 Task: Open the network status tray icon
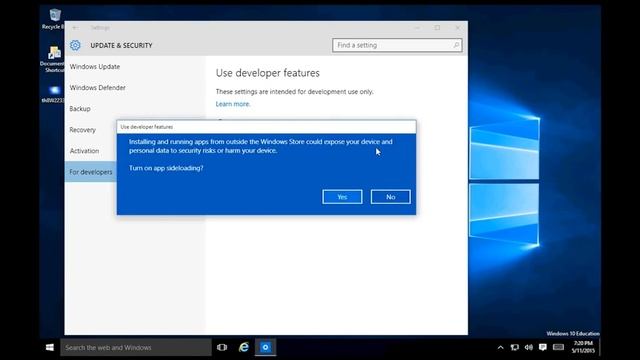tap(515, 347)
